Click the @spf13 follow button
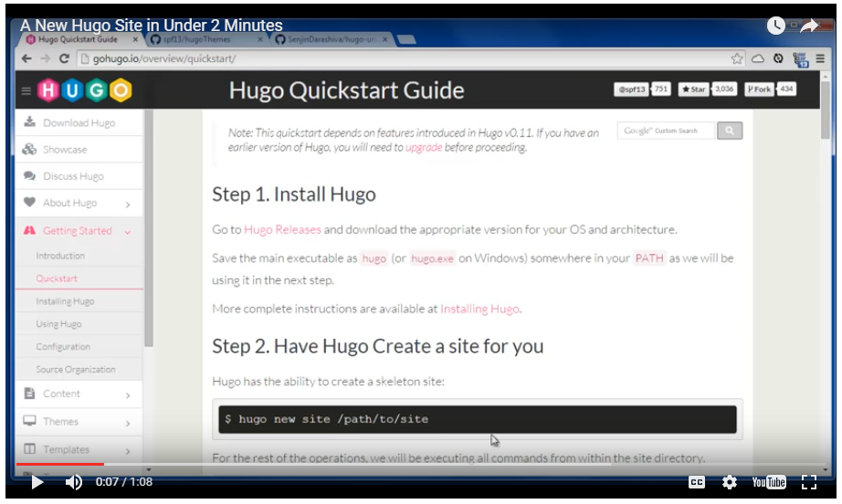This screenshot has height=504, width=842. 632,89
